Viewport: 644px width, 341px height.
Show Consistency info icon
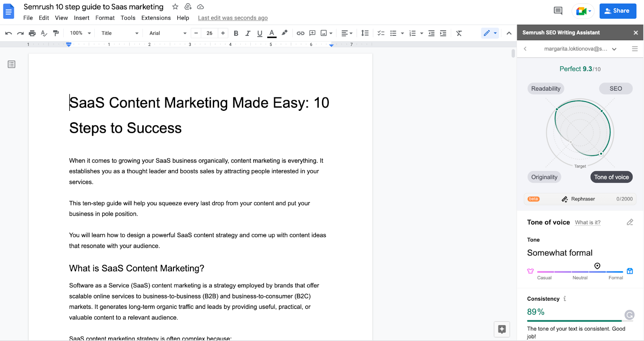click(565, 299)
